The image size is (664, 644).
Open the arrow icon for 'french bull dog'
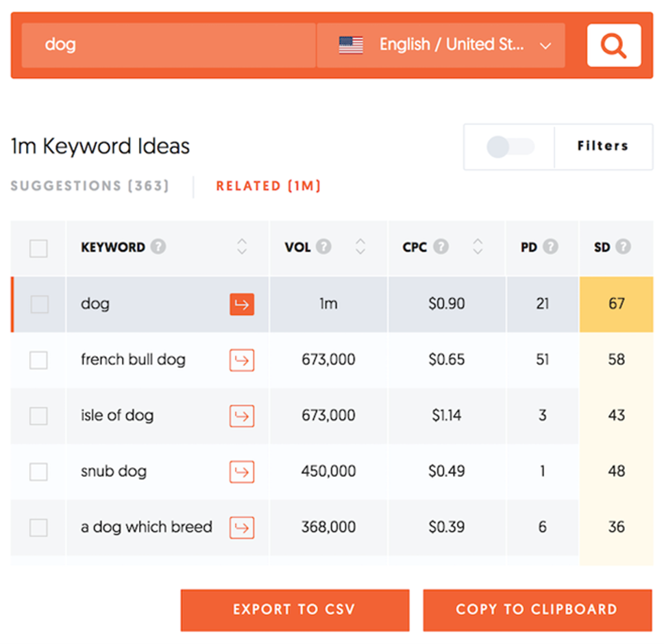pyautogui.click(x=242, y=360)
